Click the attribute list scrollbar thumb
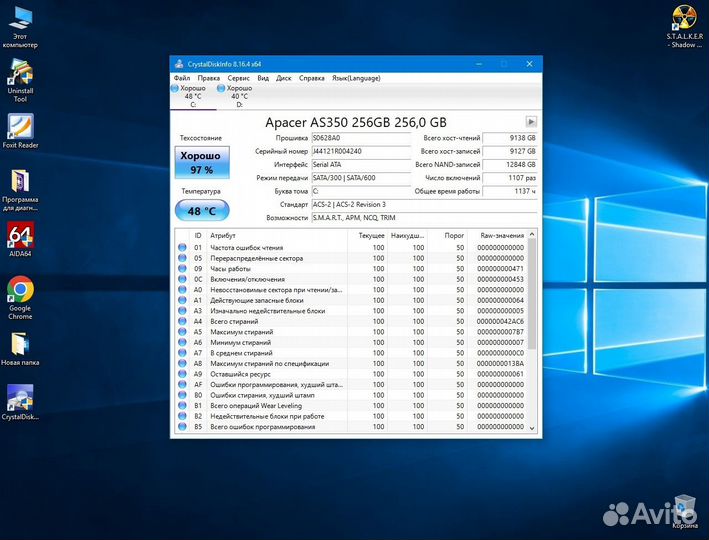Screen dimensions: 709x540 point(532,294)
